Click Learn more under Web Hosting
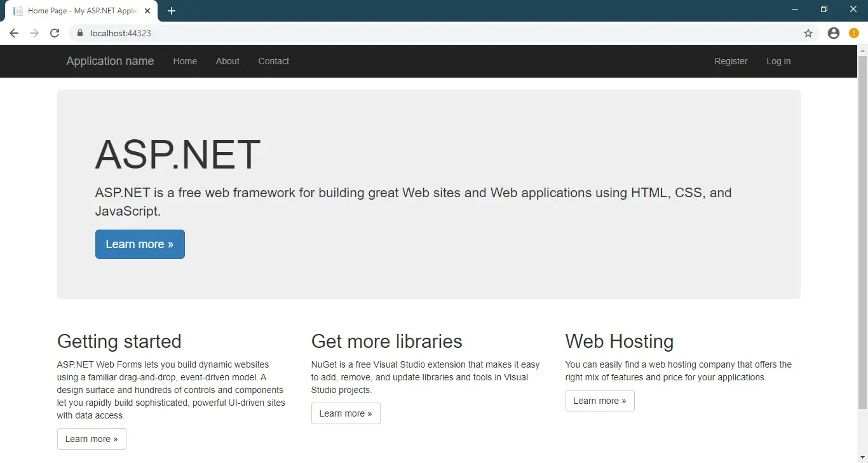 [x=600, y=401]
